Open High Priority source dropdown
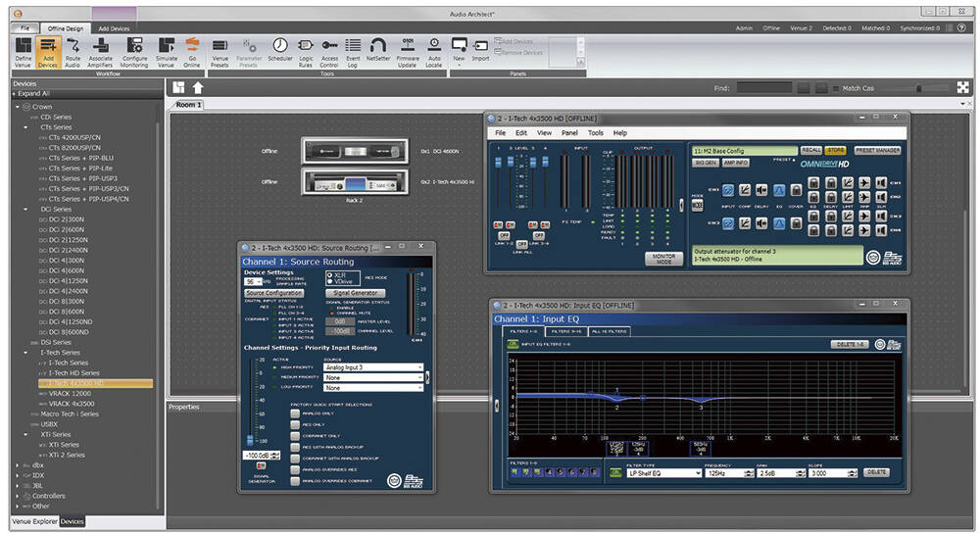The image size is (980, 534). click(x=373, y=367)
